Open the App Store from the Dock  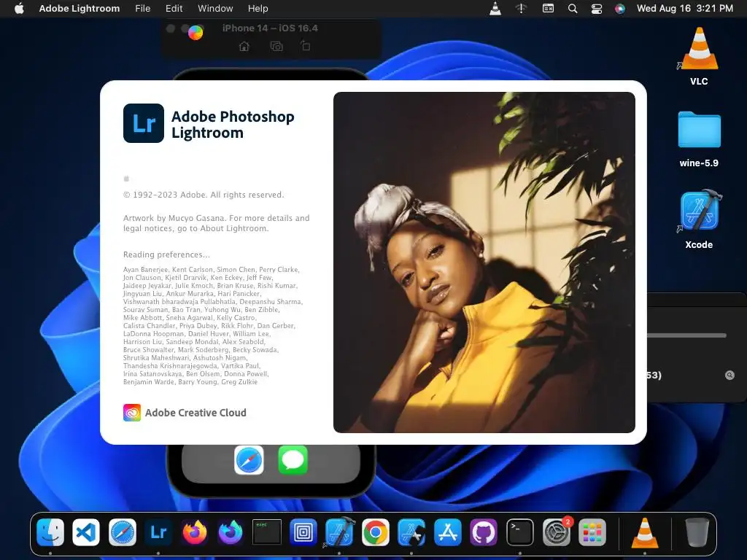pyautogui.click(x=448, y=532)
